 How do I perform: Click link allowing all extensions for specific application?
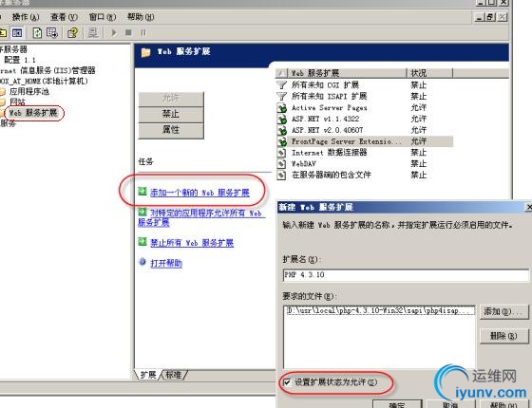pos(201,217)
